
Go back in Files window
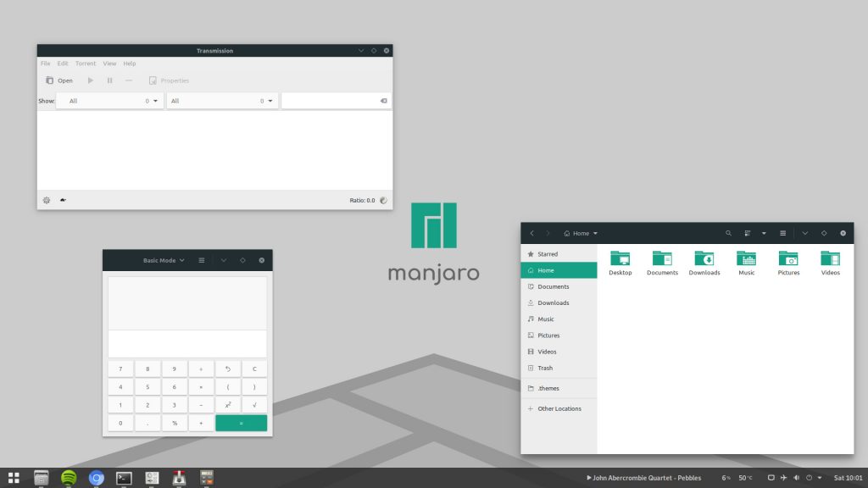[x=532, y=234]
